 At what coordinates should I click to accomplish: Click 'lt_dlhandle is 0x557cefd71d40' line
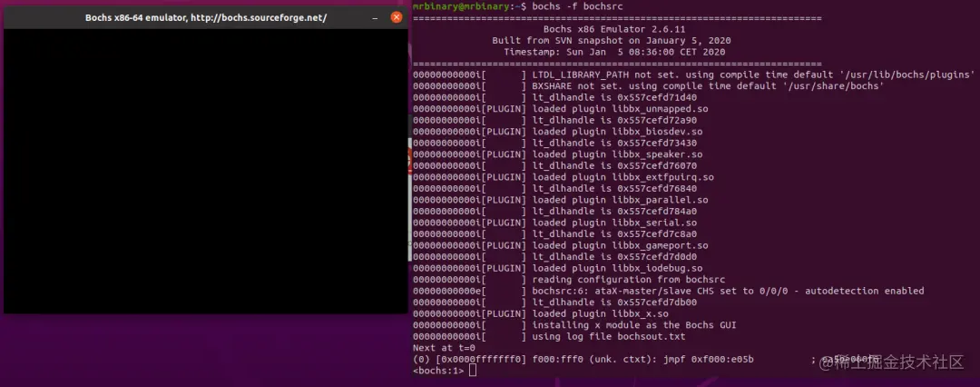(555, 97)
